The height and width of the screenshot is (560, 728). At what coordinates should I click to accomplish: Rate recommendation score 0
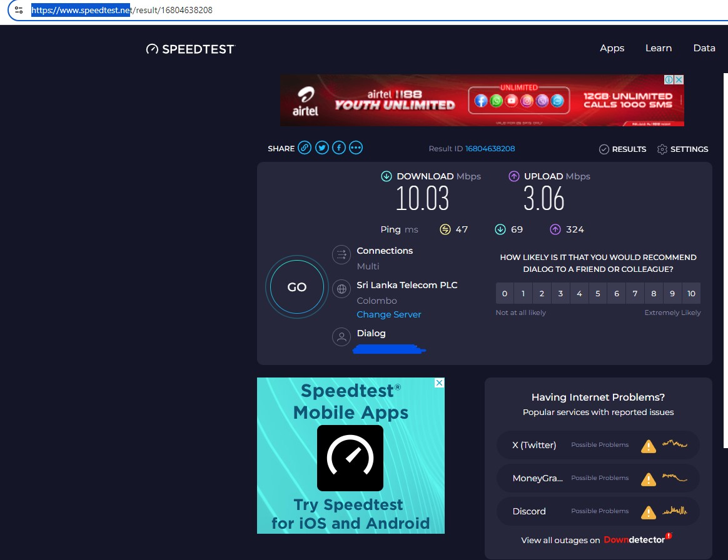pos(505,293)
